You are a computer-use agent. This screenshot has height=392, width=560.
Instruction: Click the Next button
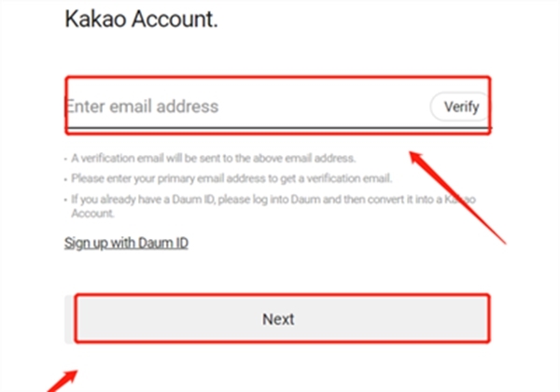(278, 318)
